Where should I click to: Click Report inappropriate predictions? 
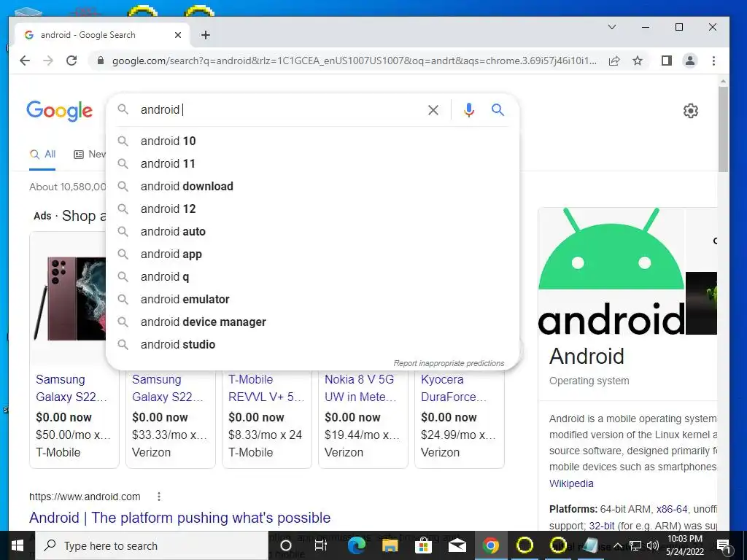click(x=449, y=363)
